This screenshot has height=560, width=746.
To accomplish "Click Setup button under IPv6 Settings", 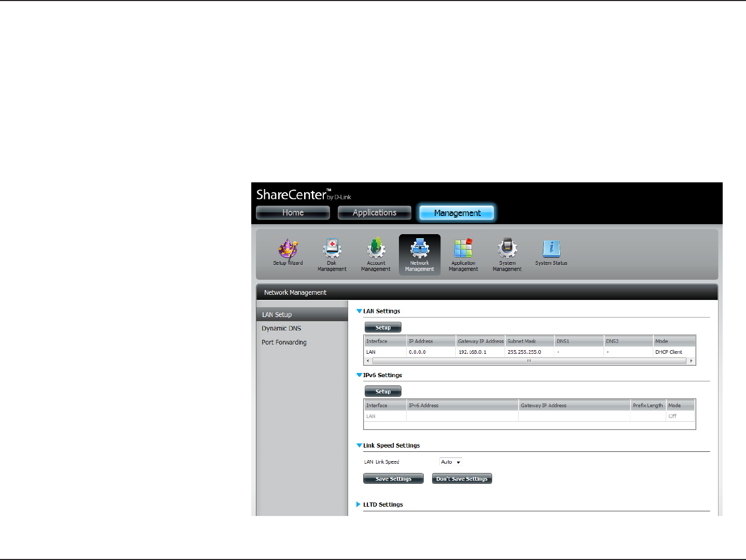I will coord(383,392).
